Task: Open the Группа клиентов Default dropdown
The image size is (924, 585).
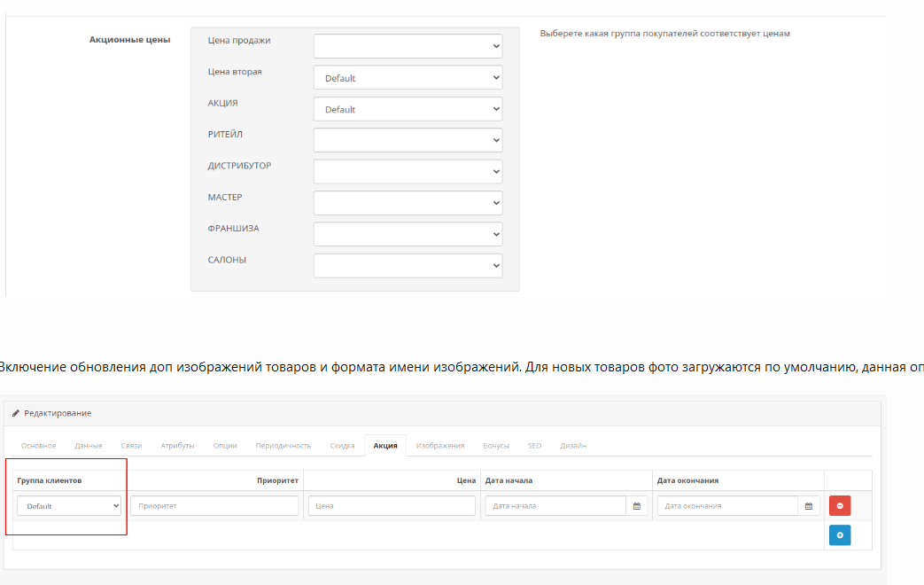Action: (69, 506)
